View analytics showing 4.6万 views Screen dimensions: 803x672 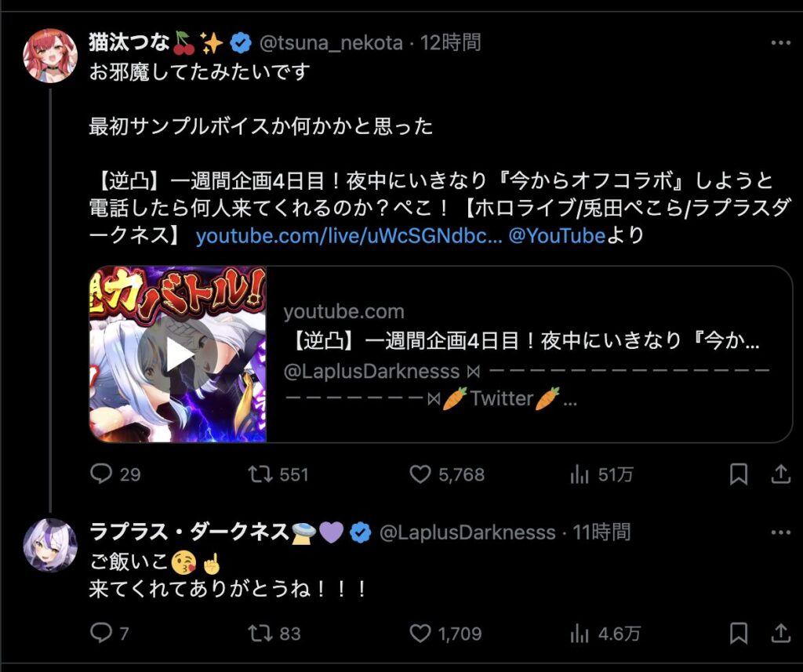[x=580, y=634]
